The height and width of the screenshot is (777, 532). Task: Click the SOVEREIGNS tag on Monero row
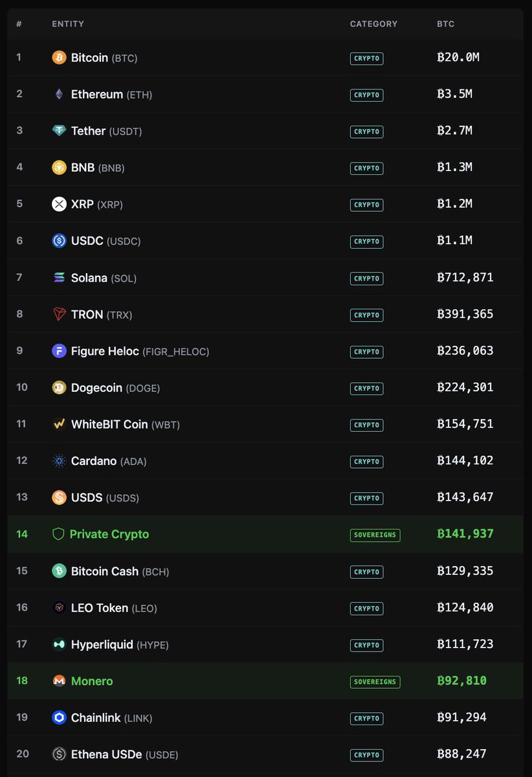[375, 682]
